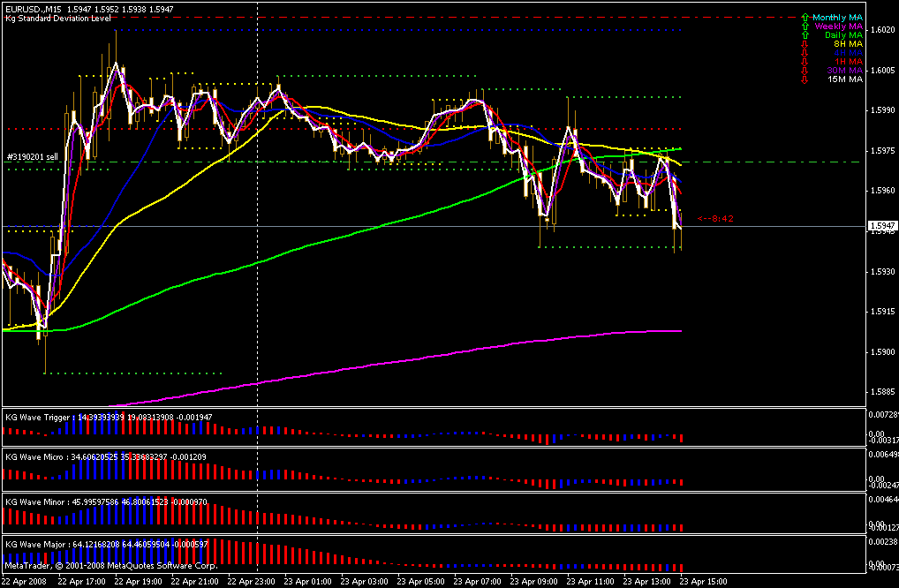Select the Monthly MA legend label
Screen dimensions: 899x588
click(837, 18)
